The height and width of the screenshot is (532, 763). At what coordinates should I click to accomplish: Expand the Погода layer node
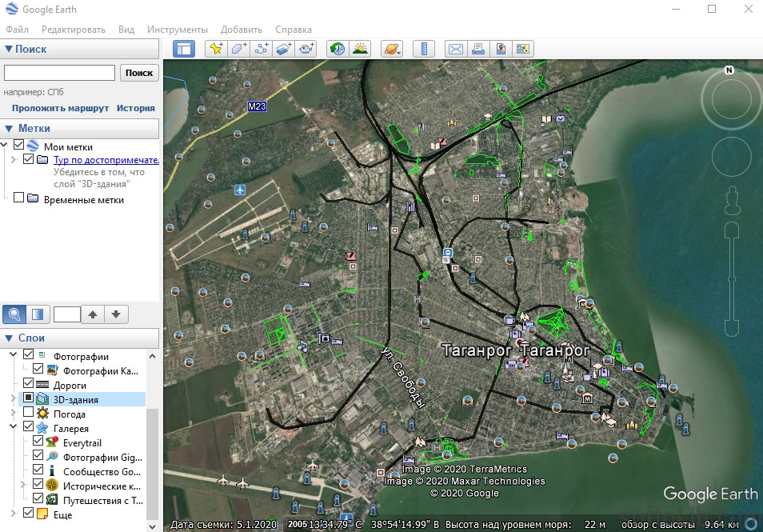(x=14, y=413)
